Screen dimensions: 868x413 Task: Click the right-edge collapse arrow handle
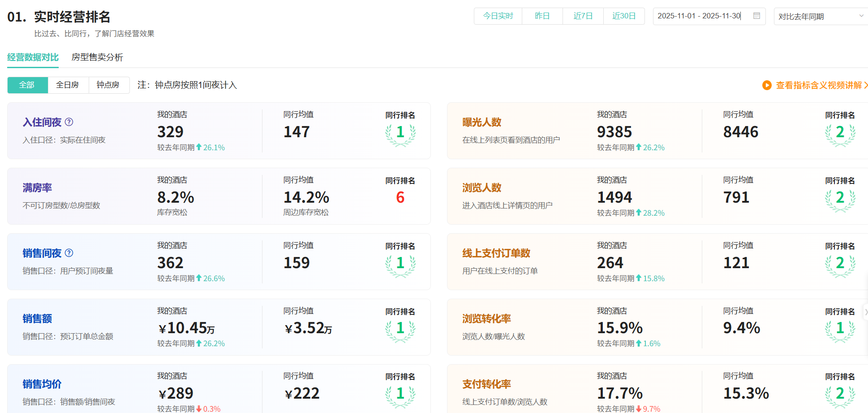tap(866, 312)
